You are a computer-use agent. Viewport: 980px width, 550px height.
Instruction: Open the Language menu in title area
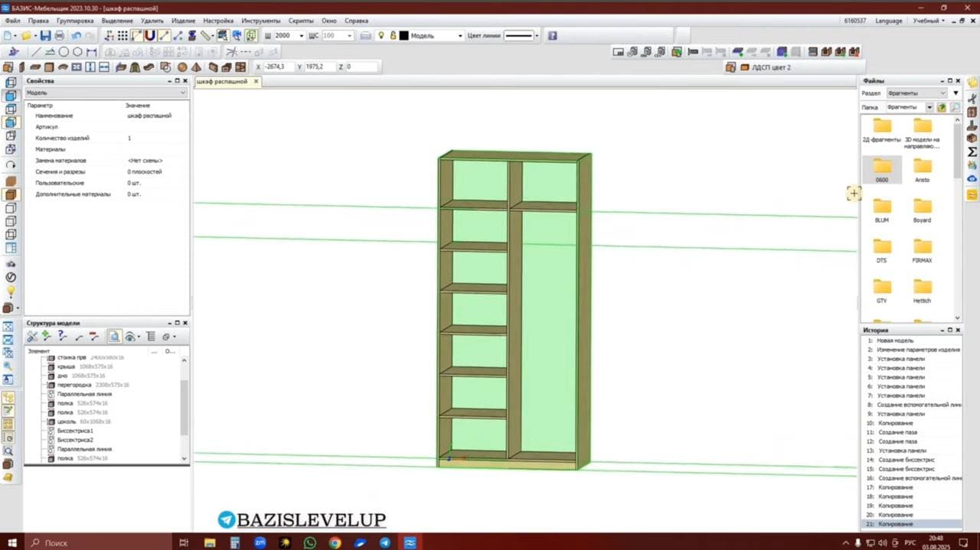pyautogui.click(x=889, y=21)
